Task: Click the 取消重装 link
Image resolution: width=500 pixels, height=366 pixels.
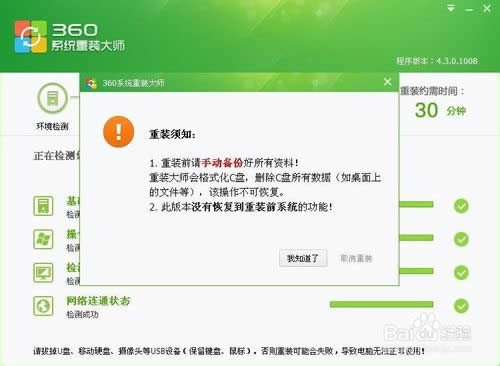Action: point(356,258)
